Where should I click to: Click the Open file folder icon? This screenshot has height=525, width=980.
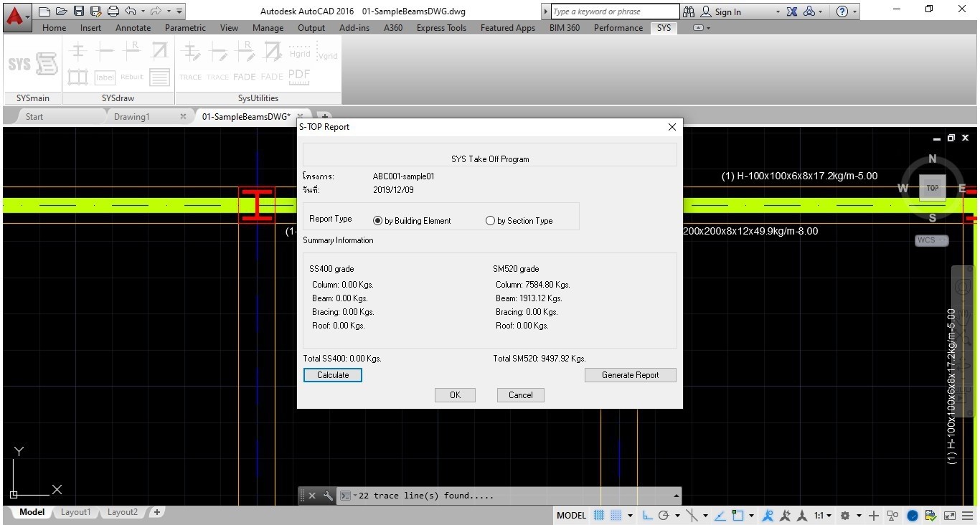point(62,11)
